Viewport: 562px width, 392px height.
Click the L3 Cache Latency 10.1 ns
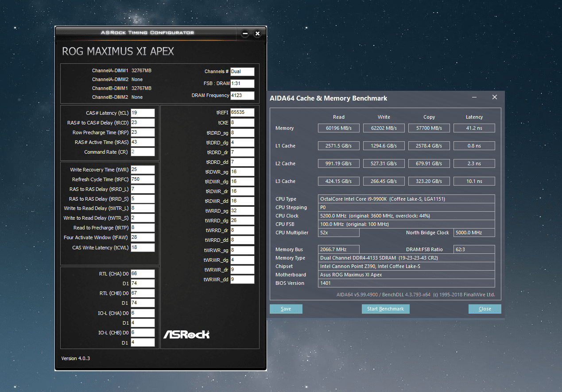[x=474, y=181]
